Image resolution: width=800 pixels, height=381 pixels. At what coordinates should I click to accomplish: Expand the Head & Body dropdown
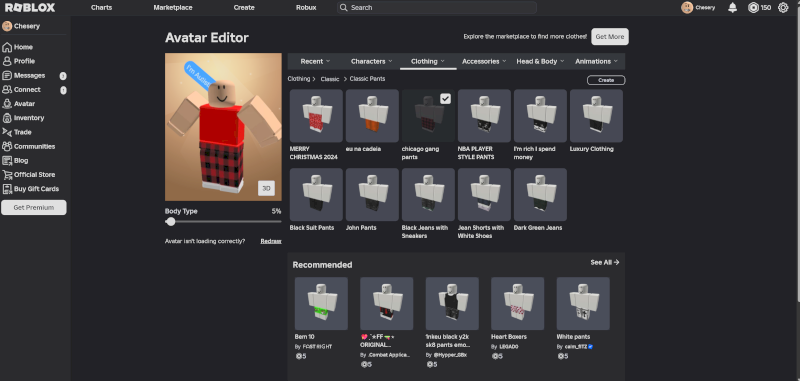coord(540,61)
